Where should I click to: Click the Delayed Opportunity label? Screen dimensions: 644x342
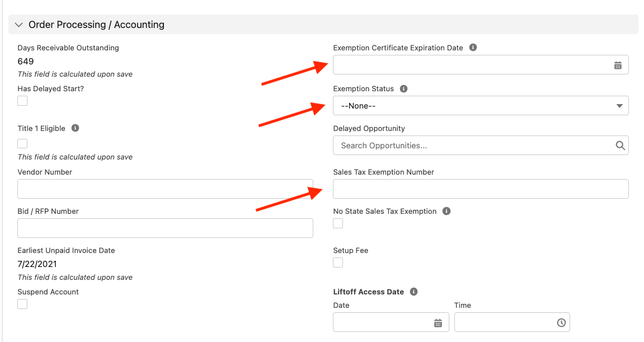coord(369,128)
